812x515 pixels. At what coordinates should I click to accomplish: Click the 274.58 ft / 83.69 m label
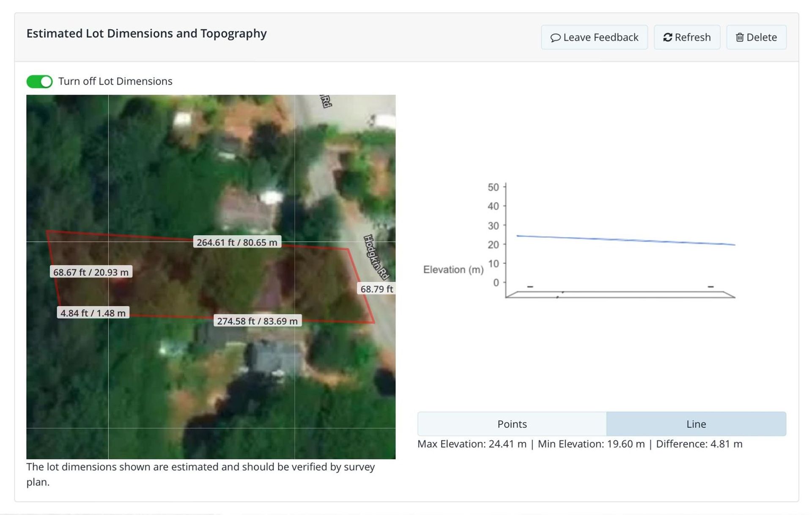[257, 321]
